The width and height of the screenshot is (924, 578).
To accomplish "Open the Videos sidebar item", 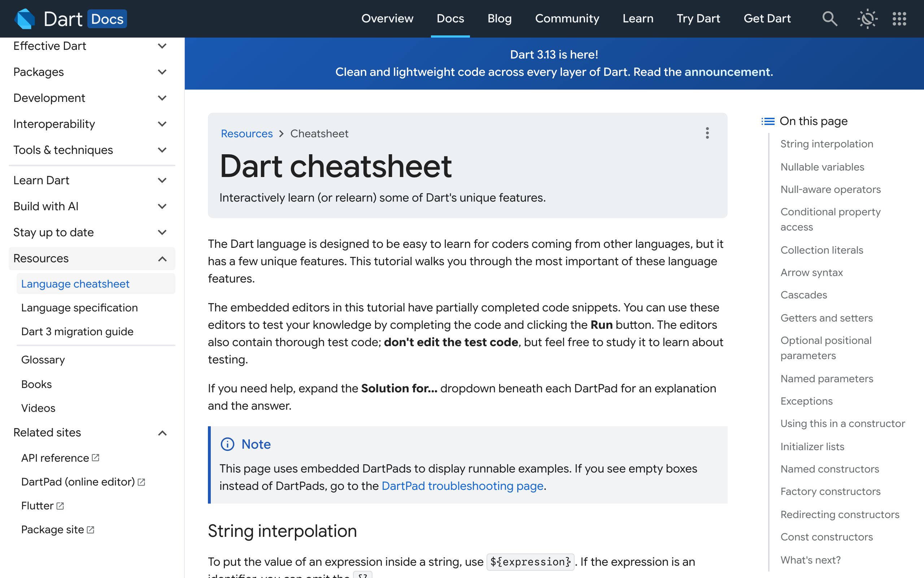I will (38, 408).
